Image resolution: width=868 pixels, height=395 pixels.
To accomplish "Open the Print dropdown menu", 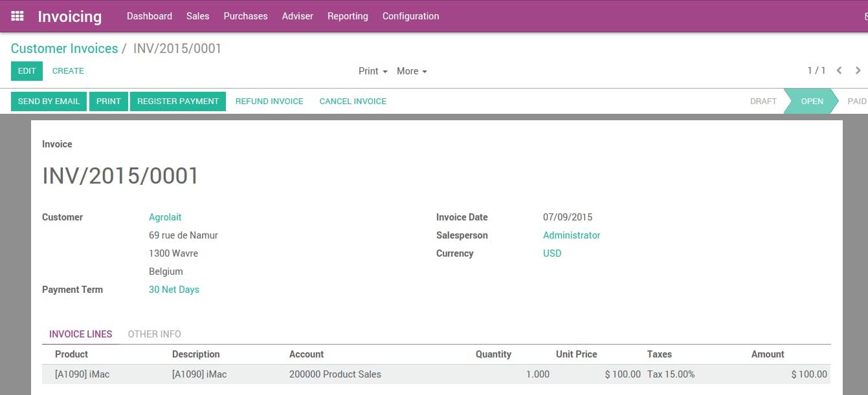I will 372,71.
